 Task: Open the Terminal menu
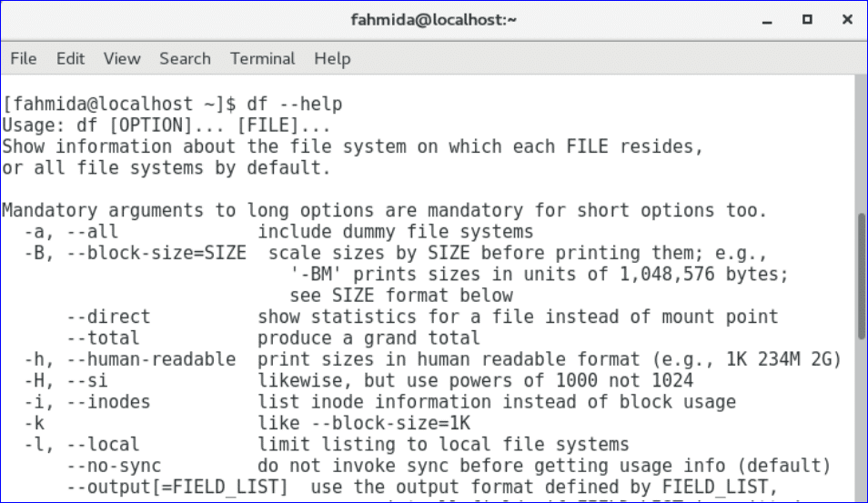(x=263, y=58)
